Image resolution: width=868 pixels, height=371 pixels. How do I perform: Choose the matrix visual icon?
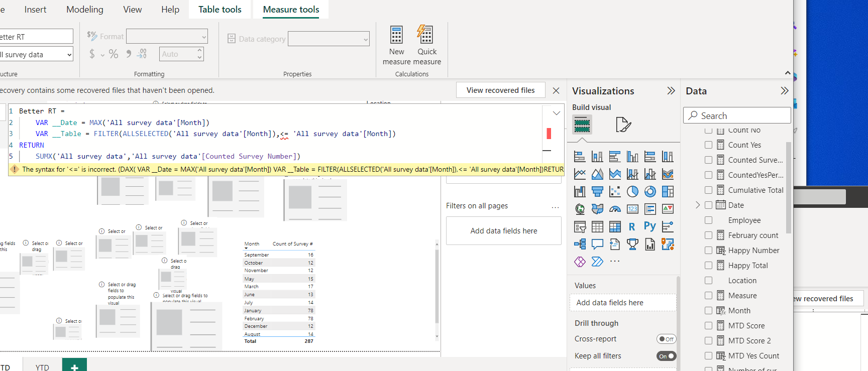click(615, 226)
